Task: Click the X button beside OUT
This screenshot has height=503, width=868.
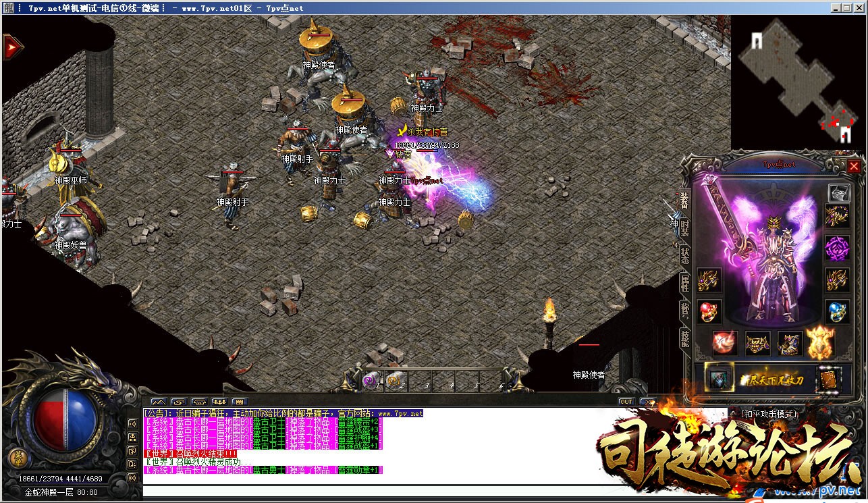Action: (x=649, y=402)
